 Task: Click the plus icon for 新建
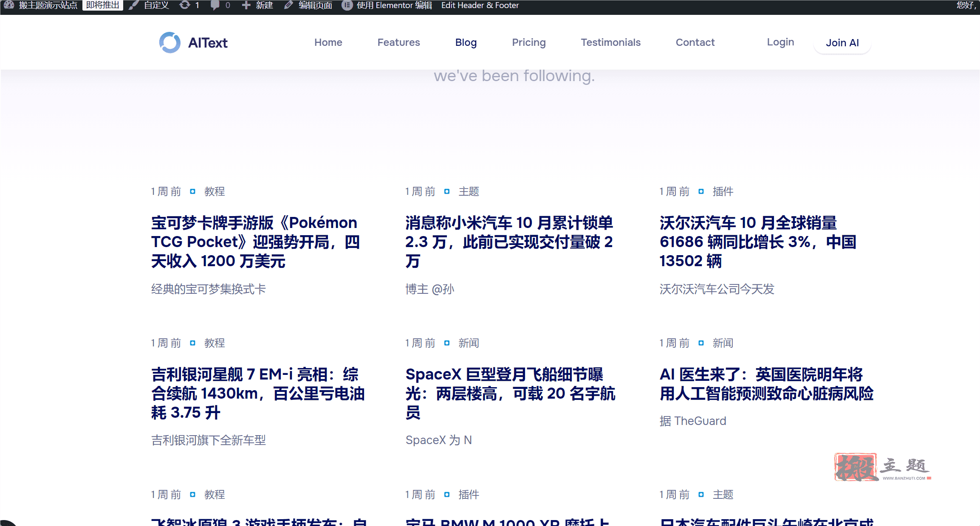[x=246, y=5]
